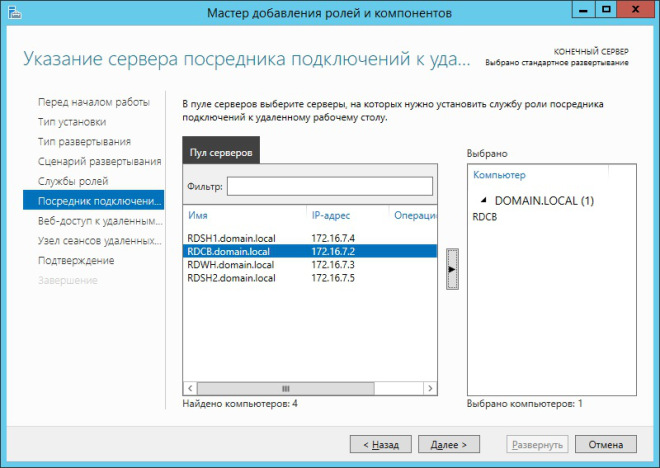
Task: Click the arrow button to add selected server
Action: point(452,269)
